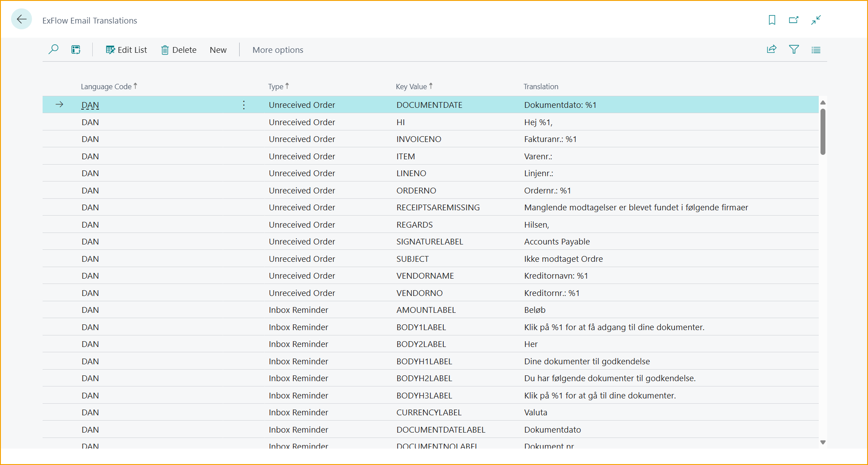Bookmark this page with the bookmark icon
This screenshot has height=465, width=868.
point(772,20)
